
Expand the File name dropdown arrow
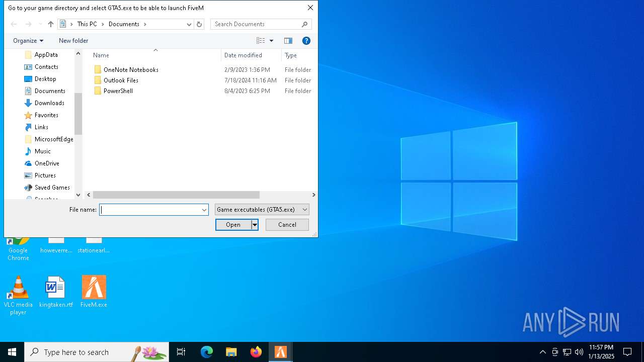point(204,210)
